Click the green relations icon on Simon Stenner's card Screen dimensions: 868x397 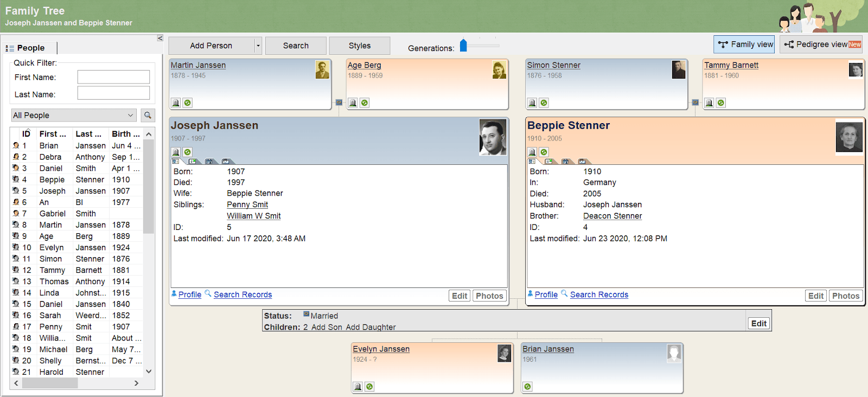[544, 103]
